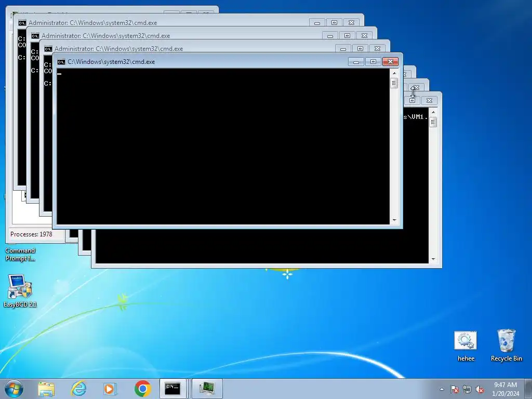Screen dimensions: 532x399
Task: Open the Windows Start menu orb
Action: tap(14, 389)
